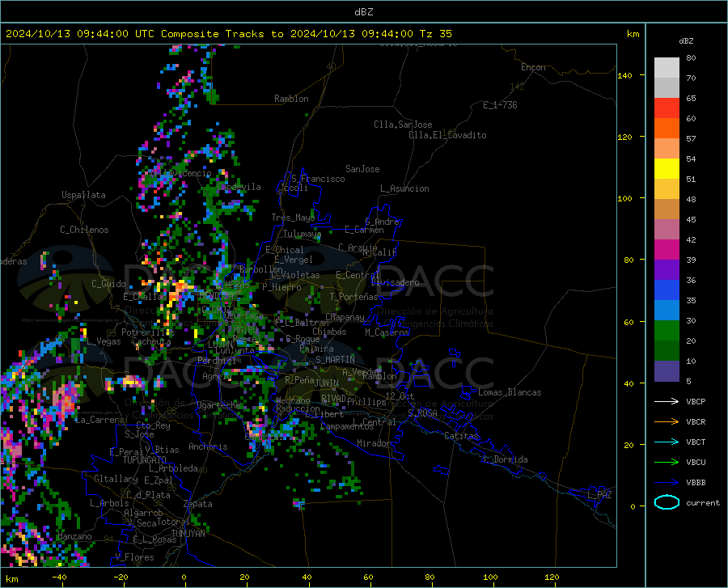This screenshot has height=588, width=728.
Task: Click the 80 value on the dBZ scale
Action: (x=691, y=58)
